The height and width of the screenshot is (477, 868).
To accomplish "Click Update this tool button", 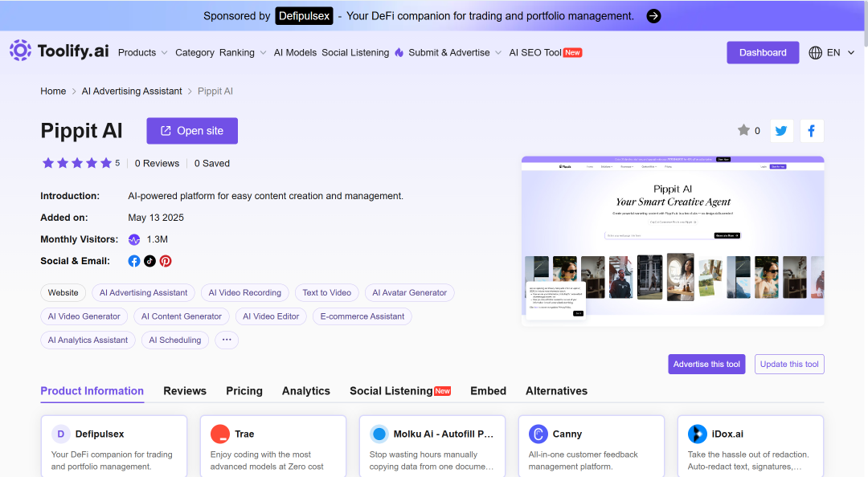I will click(x=789, y=364).
